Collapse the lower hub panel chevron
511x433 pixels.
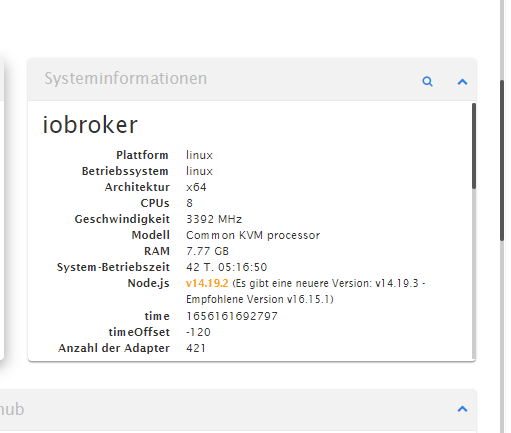point(462,409)
